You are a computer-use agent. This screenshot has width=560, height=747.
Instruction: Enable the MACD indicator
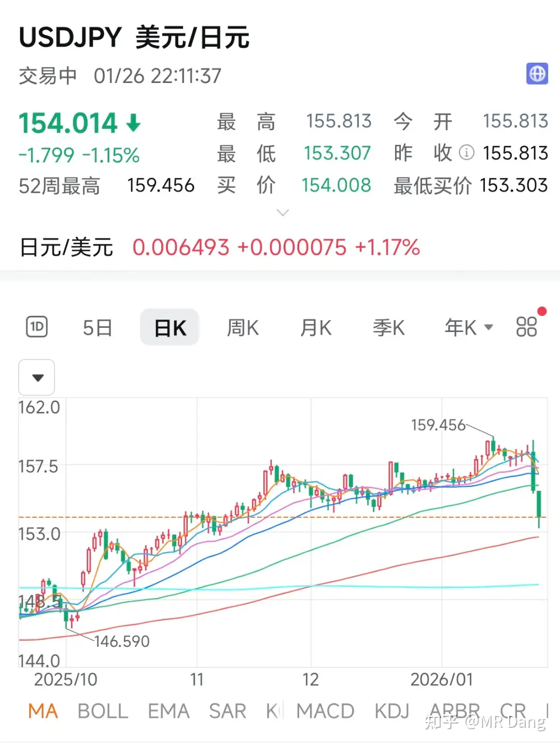(x=326, y=710)
